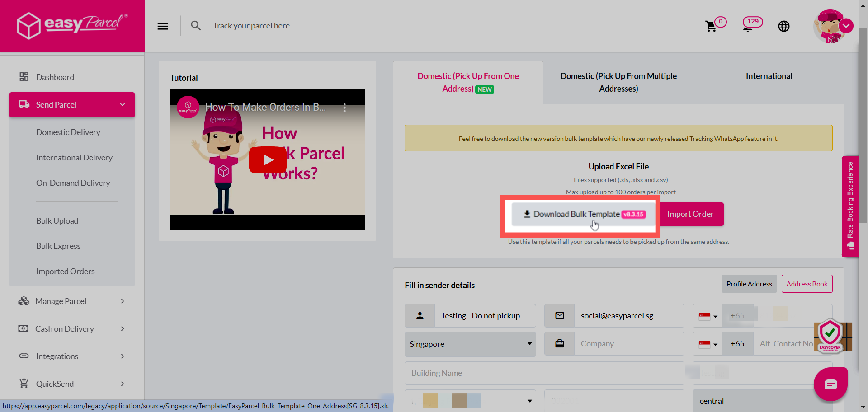Collapse the Send Parcel menu
This screenshot has width=868, height=412.
click(x=123, y=105)
